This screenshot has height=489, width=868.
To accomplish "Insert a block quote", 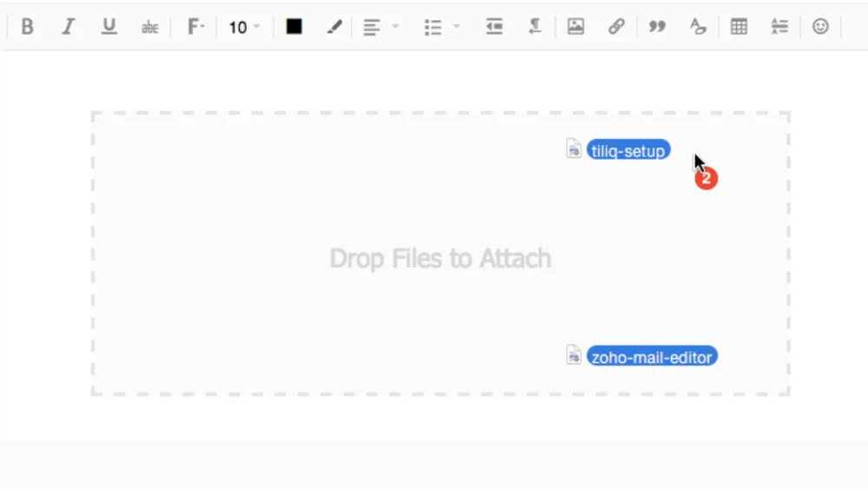I will pyautogui.click(x=657, y=27).
